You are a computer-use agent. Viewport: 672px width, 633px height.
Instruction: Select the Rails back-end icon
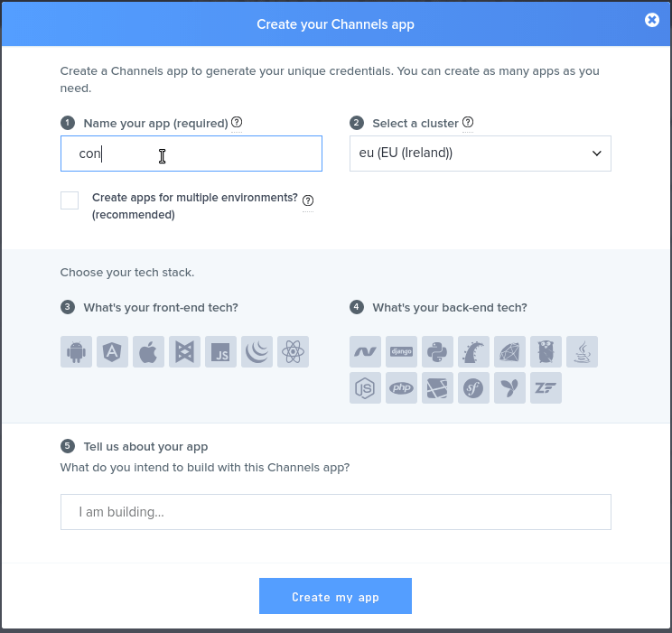[x=473, y=352]
